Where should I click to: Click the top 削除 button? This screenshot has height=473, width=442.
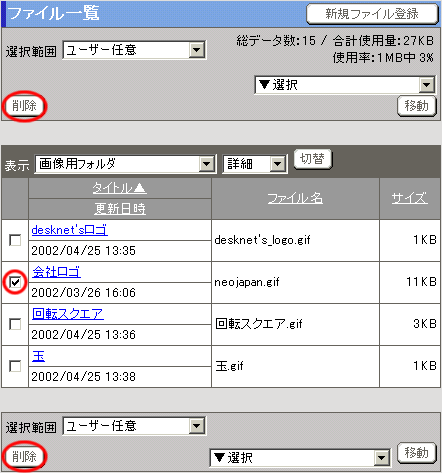click(24, 106)
